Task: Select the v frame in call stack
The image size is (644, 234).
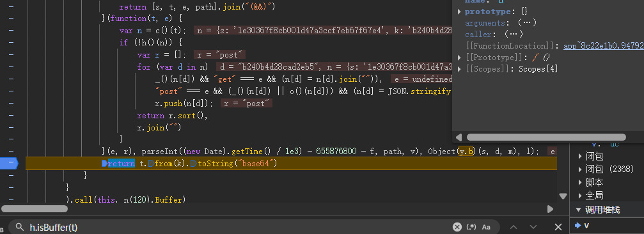Action: click(587, 226)
